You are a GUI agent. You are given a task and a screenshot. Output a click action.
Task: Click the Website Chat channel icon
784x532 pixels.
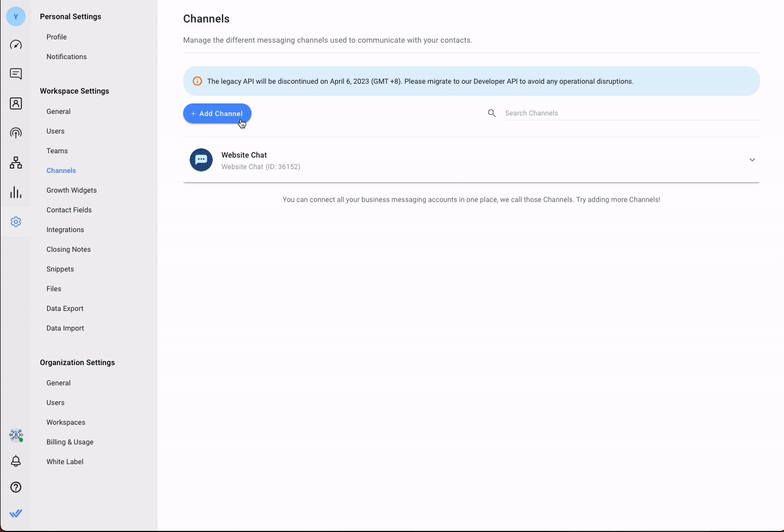(201, 160)
